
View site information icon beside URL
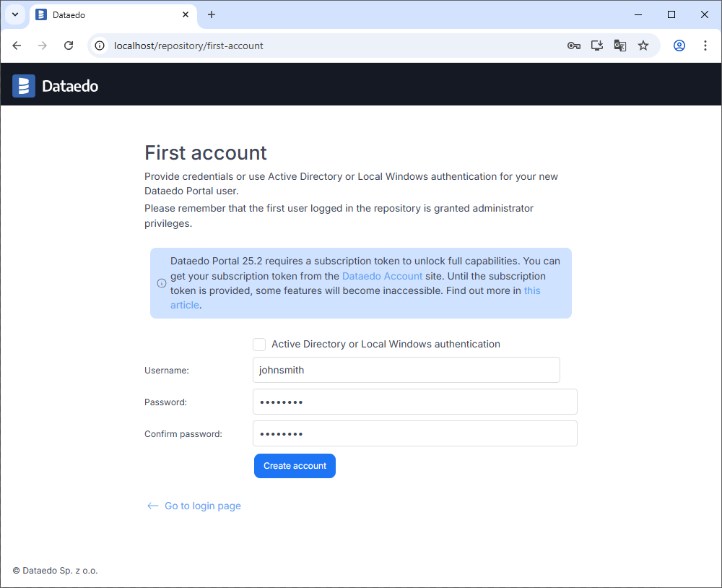click(x=100, y=46)
